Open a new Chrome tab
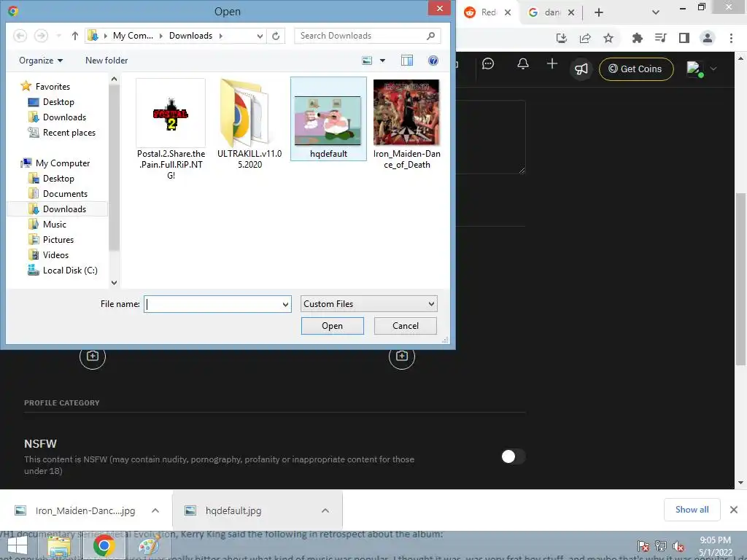747x560 pixels. (x=599, y=12)
